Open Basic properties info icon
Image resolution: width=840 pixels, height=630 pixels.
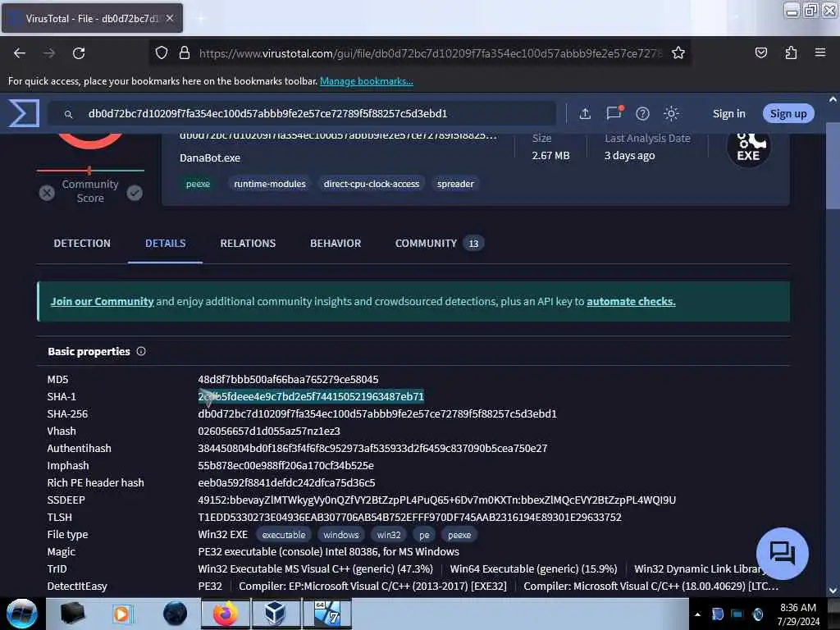coord(141,351)
